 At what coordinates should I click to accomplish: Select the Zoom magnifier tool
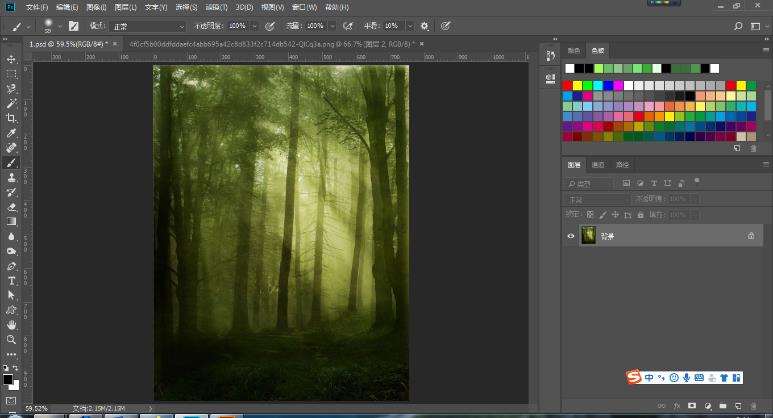(12, 339)
